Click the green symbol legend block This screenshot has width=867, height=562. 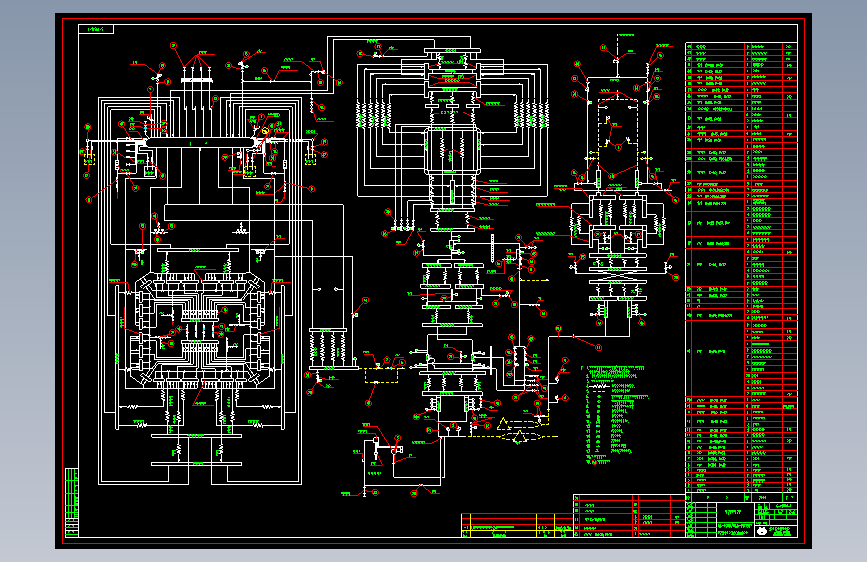614,414
